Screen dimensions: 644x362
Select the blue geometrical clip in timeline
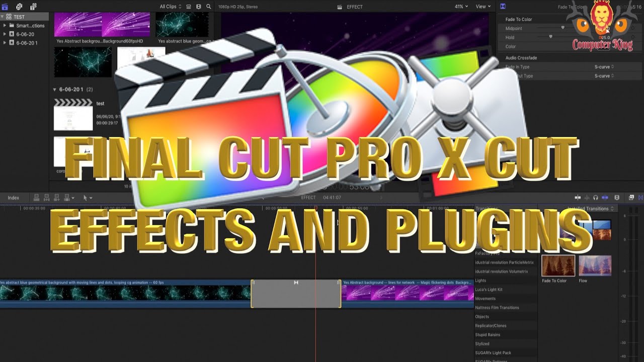(x=125, y=294)
